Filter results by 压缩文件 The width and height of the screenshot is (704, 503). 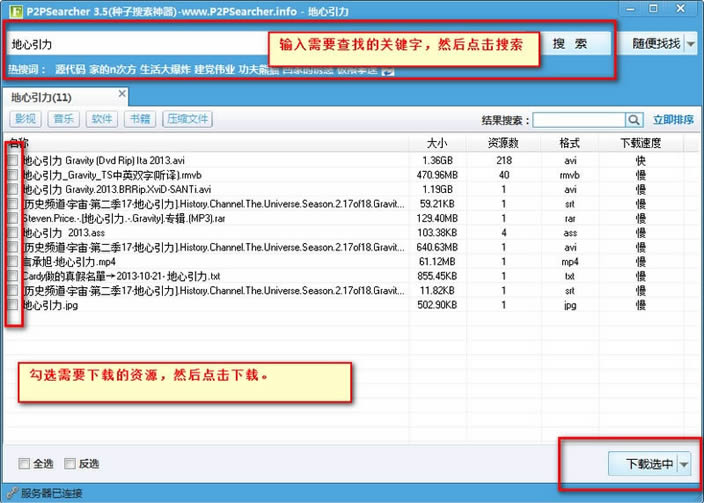coord(188,119)
